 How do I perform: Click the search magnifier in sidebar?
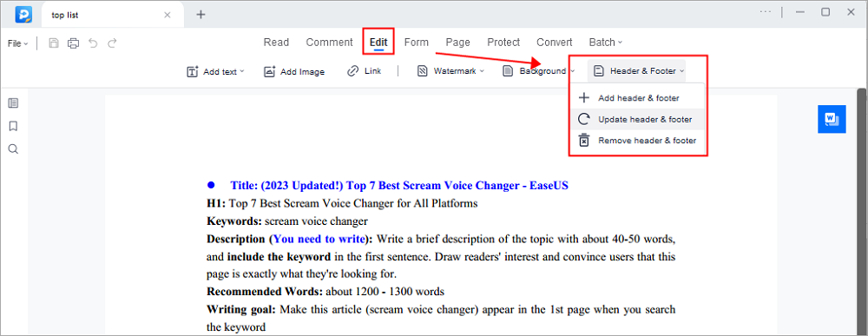pos(13,149)
